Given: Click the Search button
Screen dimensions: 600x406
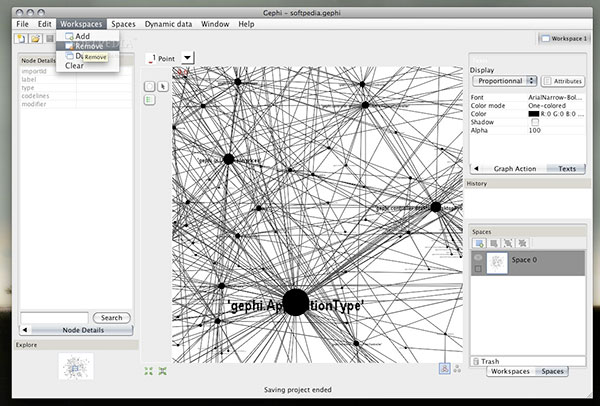Looking at the screenshot, I should tap(111, 318).
